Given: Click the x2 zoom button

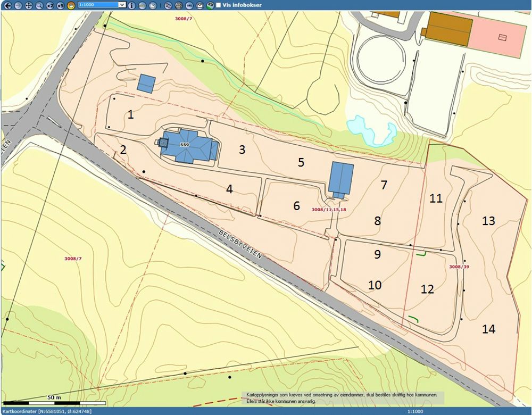Looking at the screenshot, I should point(50,5).
